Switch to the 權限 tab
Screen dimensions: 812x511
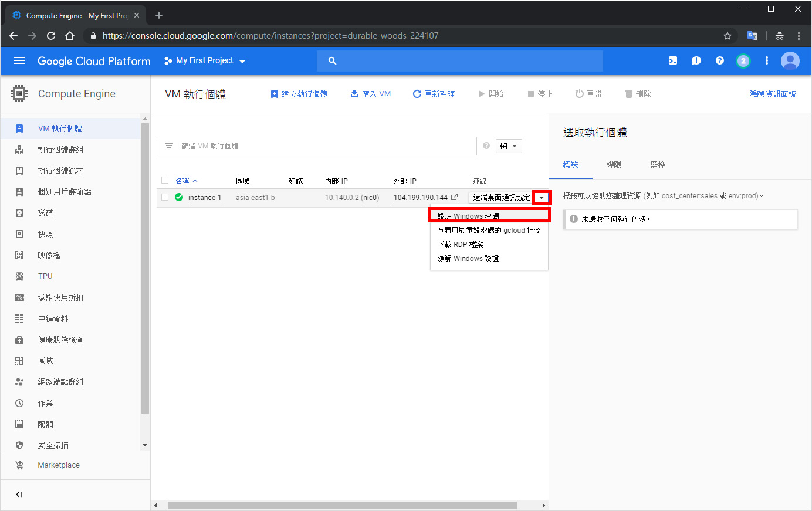click(x=614, y=165)
